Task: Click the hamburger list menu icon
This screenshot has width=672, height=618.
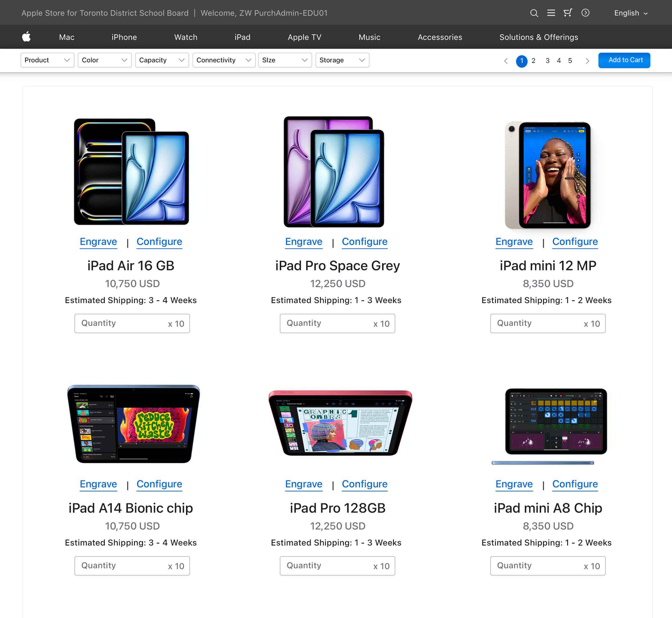Action: 551,13
